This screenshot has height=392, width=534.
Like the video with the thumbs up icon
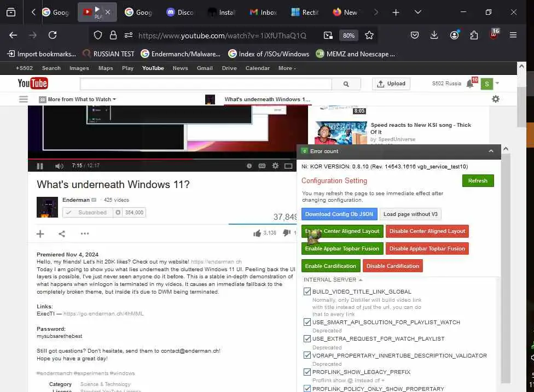257,233
